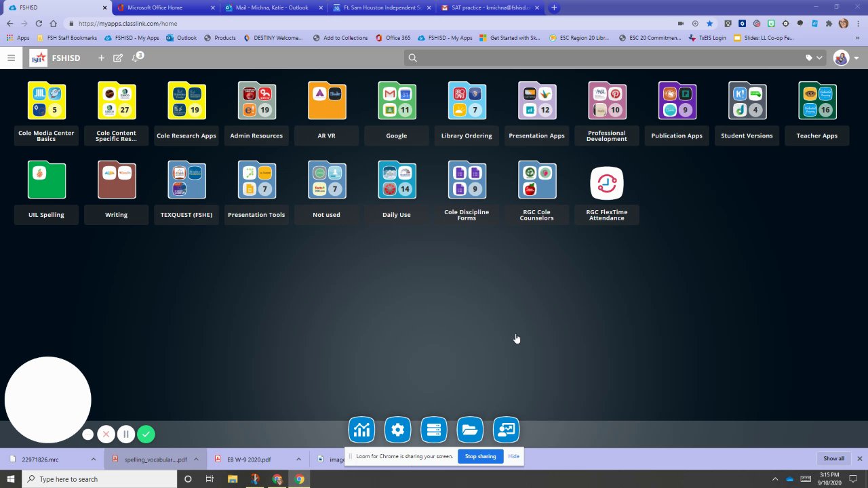Close the downloads bar
Image resolution: width=868 pixels, height=488 pixels.
pos(860,459)
